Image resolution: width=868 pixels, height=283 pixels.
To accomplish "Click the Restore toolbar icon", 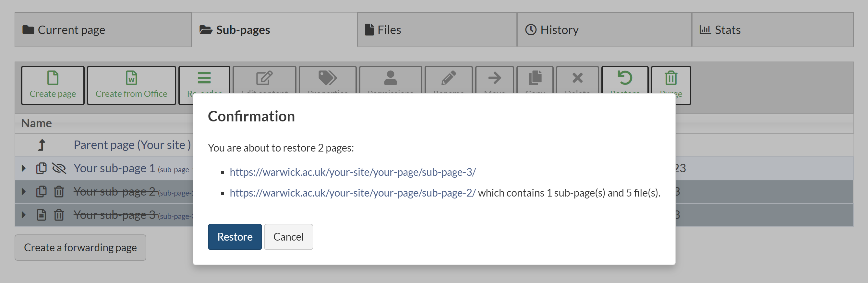I will (625, 78).
